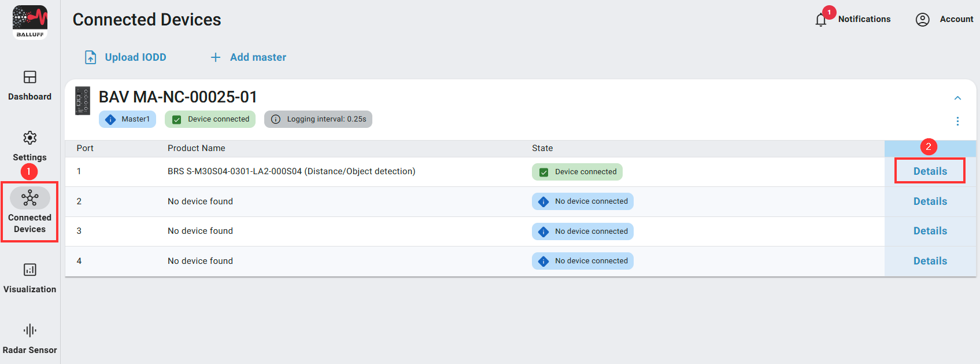Screen dimensions: 980x364
Task: Click header Device connected badge
Action: point(210,119)
